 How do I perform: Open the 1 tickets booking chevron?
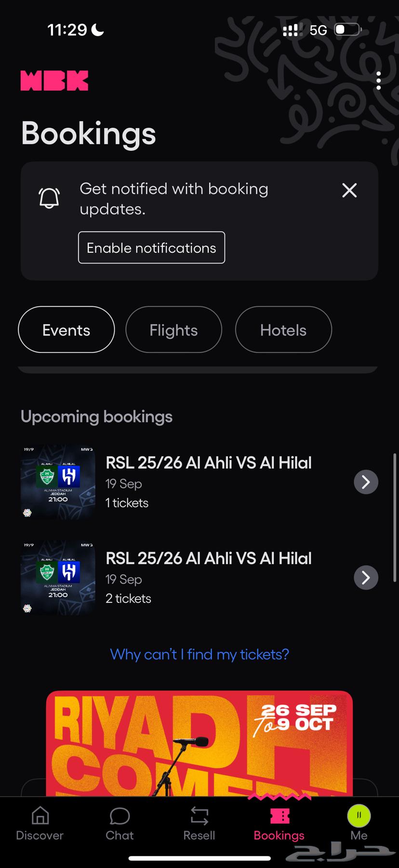(x=366, y=482)
